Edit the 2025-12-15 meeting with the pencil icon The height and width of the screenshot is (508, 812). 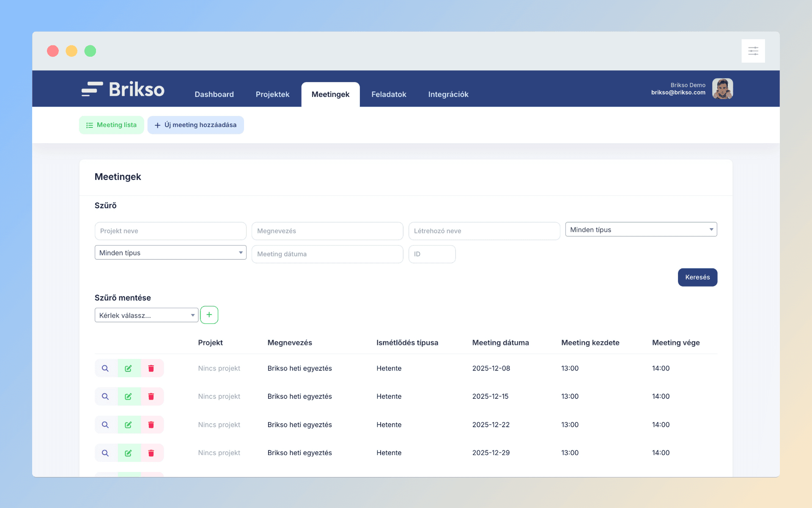128,397
